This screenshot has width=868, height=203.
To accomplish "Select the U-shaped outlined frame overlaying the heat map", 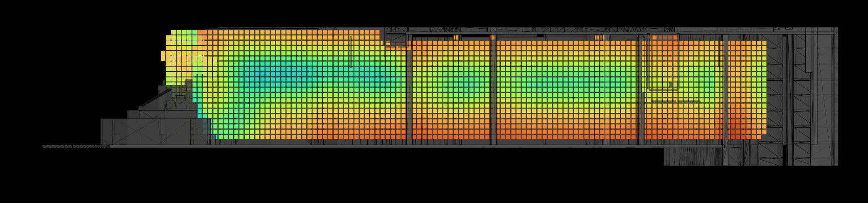I will (663, 63).
